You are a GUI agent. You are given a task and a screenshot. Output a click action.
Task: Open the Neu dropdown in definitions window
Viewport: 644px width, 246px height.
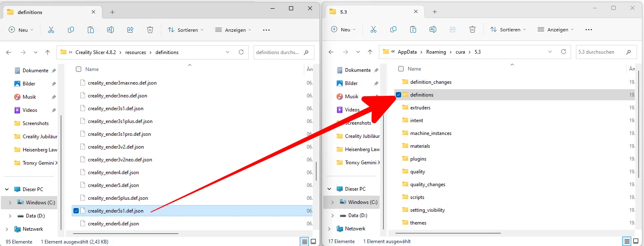pos(21,30)
